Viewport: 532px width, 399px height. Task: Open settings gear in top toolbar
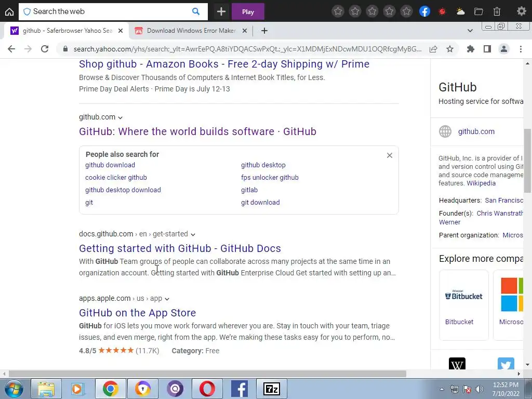coord(522,11)
